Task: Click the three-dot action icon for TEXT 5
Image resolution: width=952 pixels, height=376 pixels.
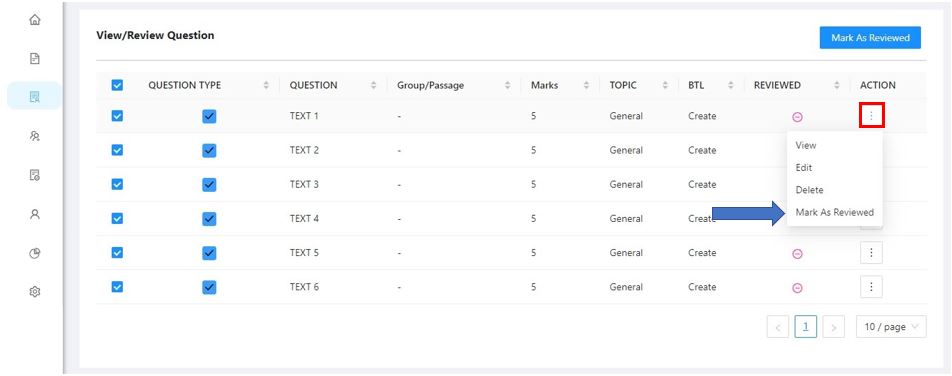Action: 871,253
